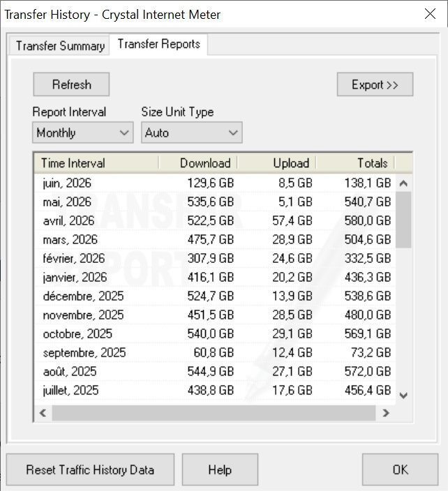Click the vertical scrollbar thumb

point(403,220)
